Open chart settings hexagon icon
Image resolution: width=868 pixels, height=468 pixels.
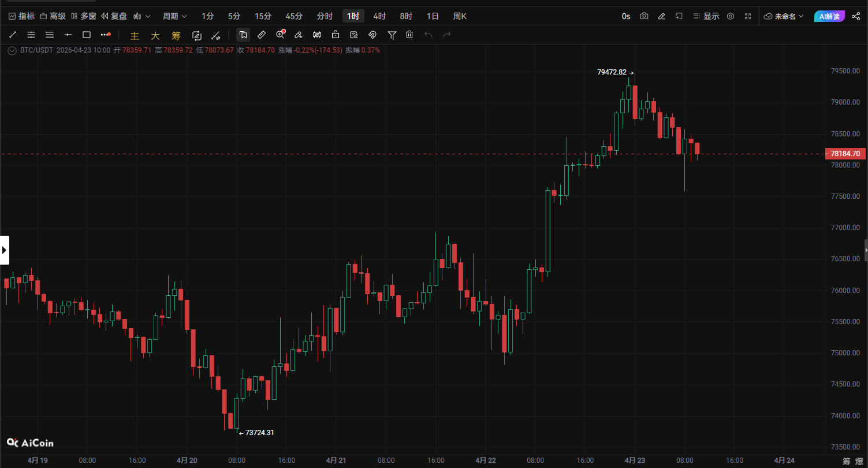pos(731,16)
